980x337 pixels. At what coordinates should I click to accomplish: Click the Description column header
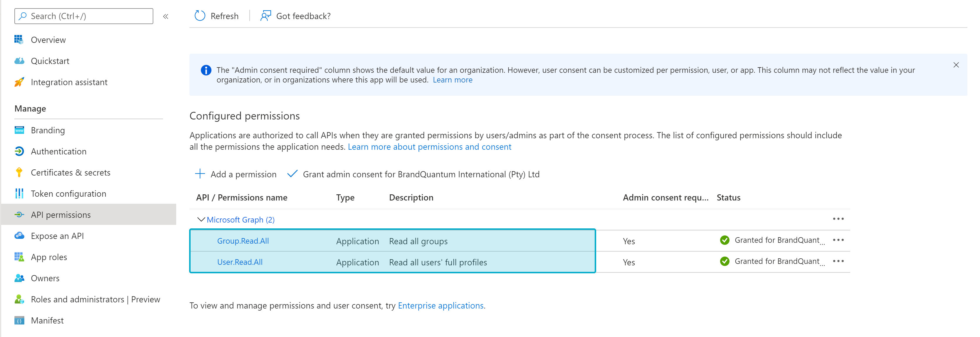(x=411, y=197)
